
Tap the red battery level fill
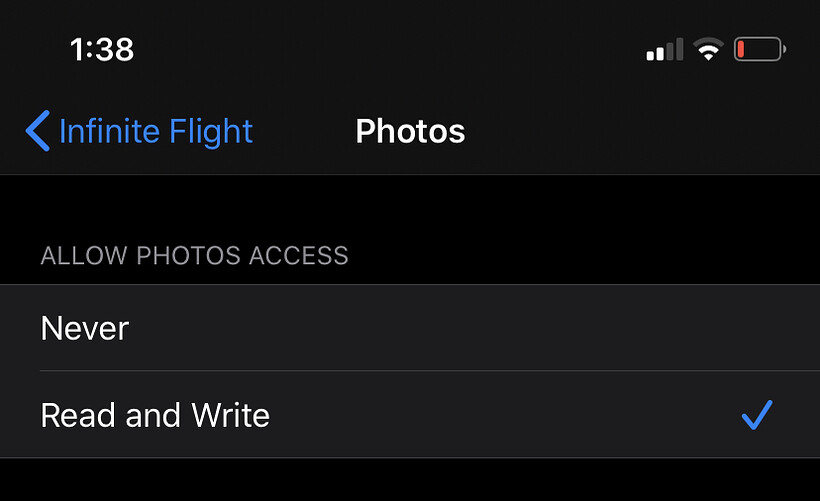tap(742, 49)
